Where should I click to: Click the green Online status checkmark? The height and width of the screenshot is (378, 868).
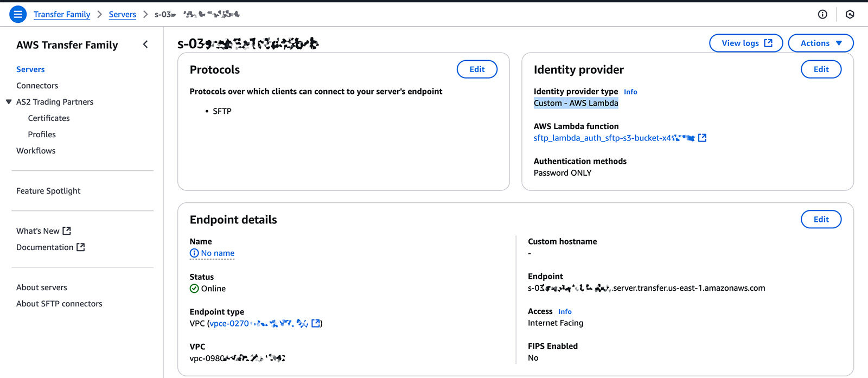click(x=193, y=288)
